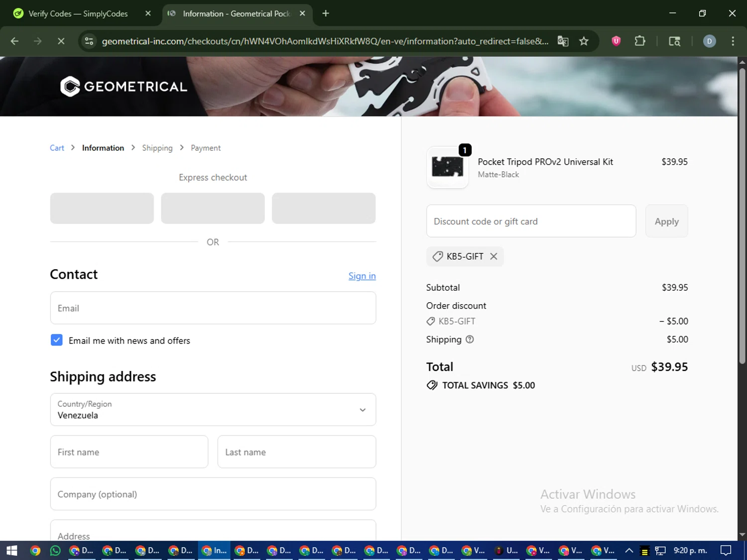This screenshot has height=560, width=747.
Task: Focus the Email input field
Action: 213,308
